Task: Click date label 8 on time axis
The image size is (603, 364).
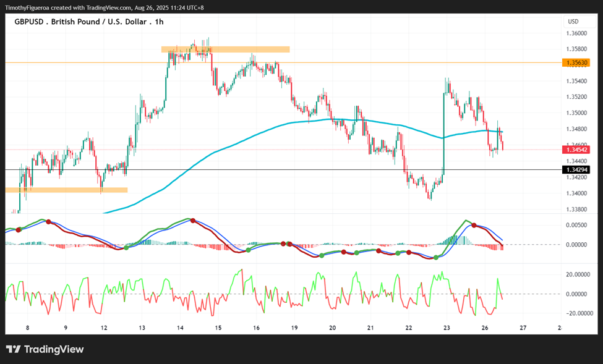Action: pos(28,328)
